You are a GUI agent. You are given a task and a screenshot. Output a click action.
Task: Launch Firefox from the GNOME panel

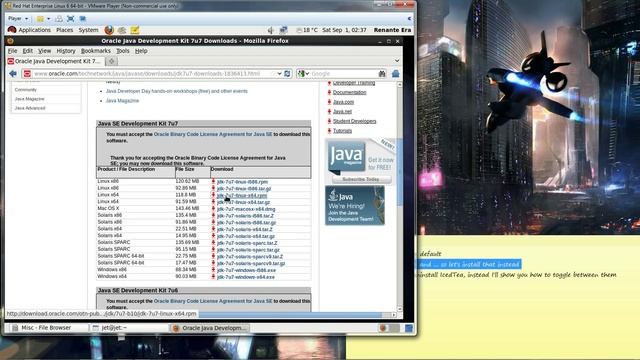pos(109,30)
